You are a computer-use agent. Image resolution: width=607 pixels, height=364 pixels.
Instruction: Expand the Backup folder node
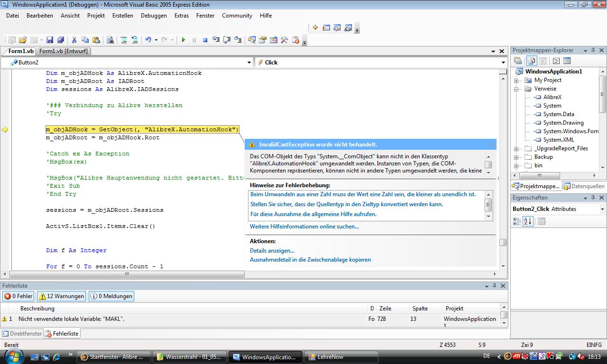pos(516,157)
